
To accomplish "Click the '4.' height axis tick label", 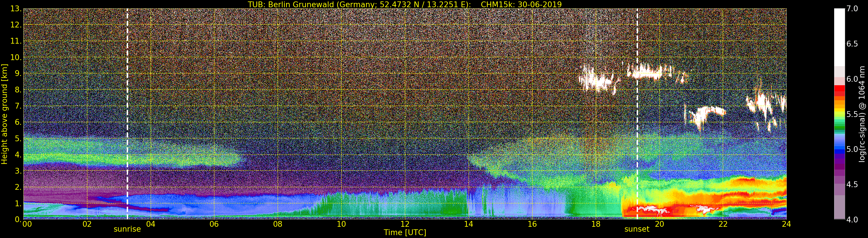I will [x=19, y=155].
